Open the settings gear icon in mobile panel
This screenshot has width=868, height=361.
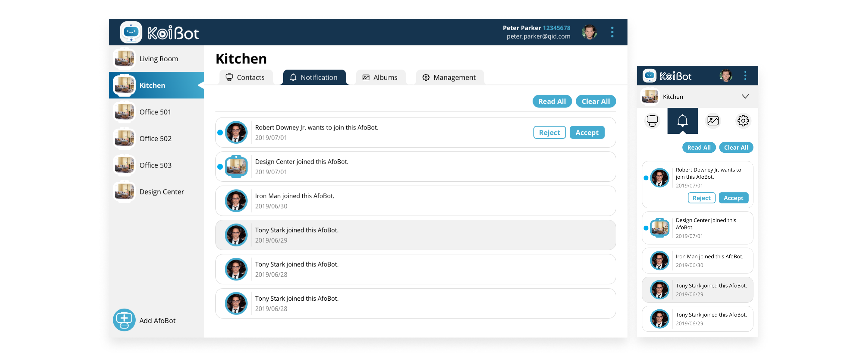pyautogui.click(x=743, y=121)
